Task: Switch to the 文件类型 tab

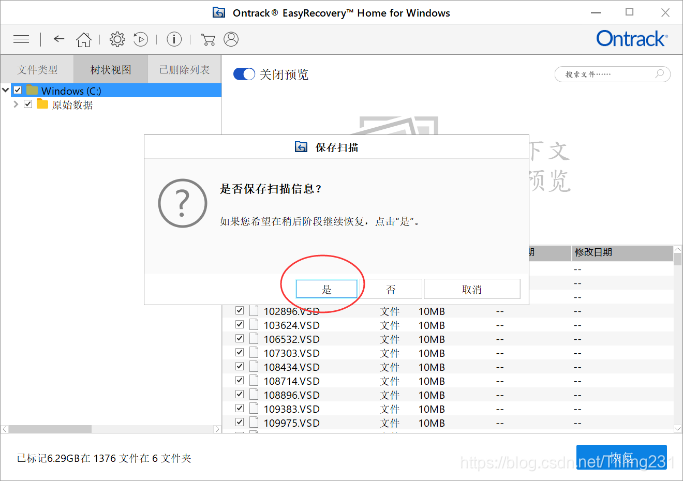Action: pyautogui.click(x=37, y=69)
